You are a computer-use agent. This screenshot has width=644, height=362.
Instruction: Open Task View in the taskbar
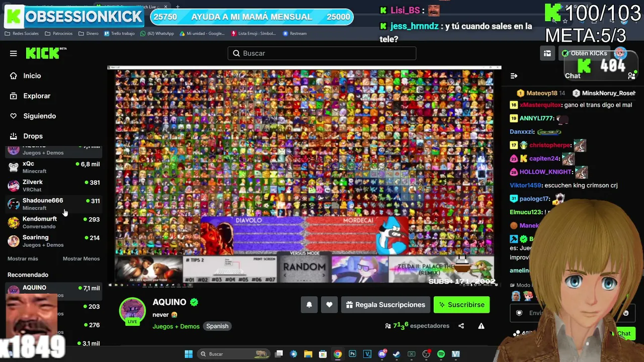(x=279, y=354)
